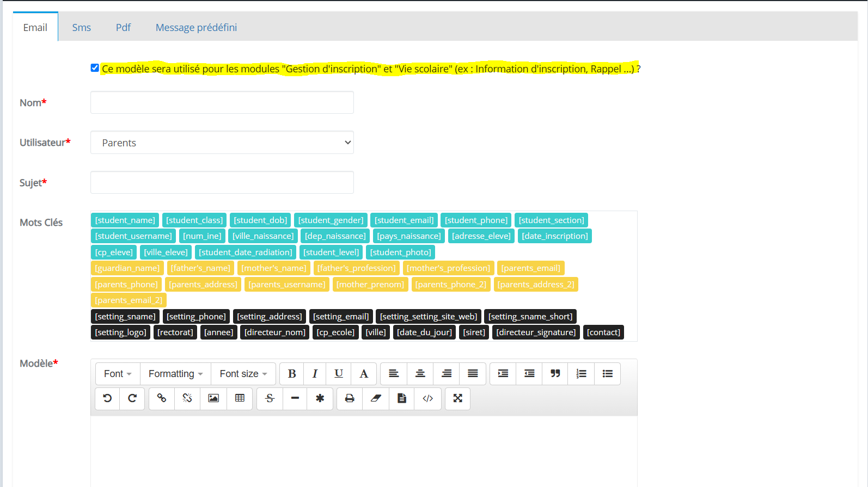Image resolution: width=868 pixels, height=487 pixels.
Task: Insert the [setting_setting_site_web] keyword
Action: pyautogui.click(x=429, y=317)
